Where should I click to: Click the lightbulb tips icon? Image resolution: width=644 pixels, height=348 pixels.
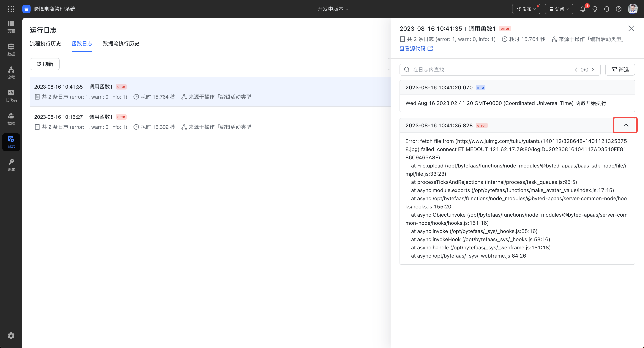point(595,9)
